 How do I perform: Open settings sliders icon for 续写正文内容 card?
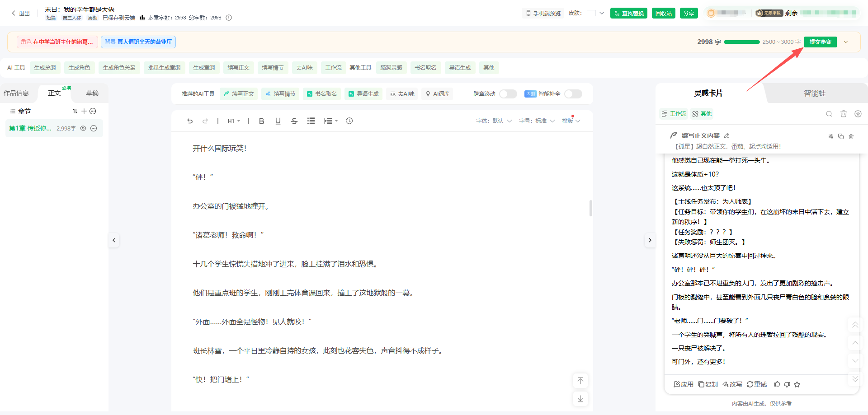pyautogui.click(x=830, y=136)
